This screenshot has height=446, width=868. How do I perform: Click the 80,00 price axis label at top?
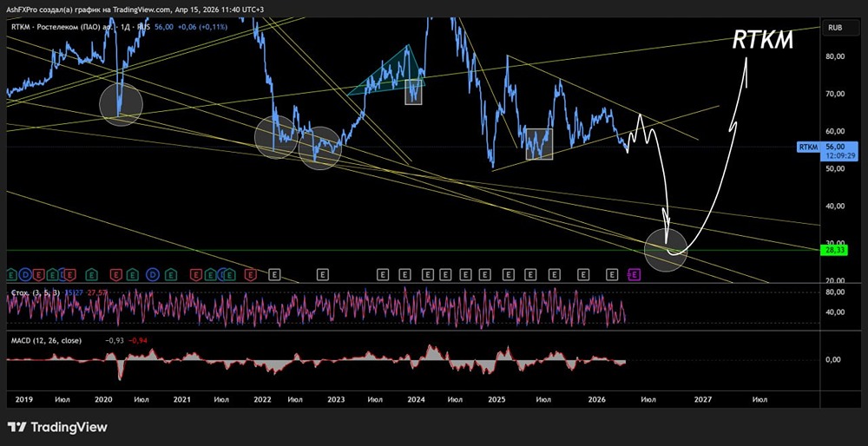[x=835, y=56]
